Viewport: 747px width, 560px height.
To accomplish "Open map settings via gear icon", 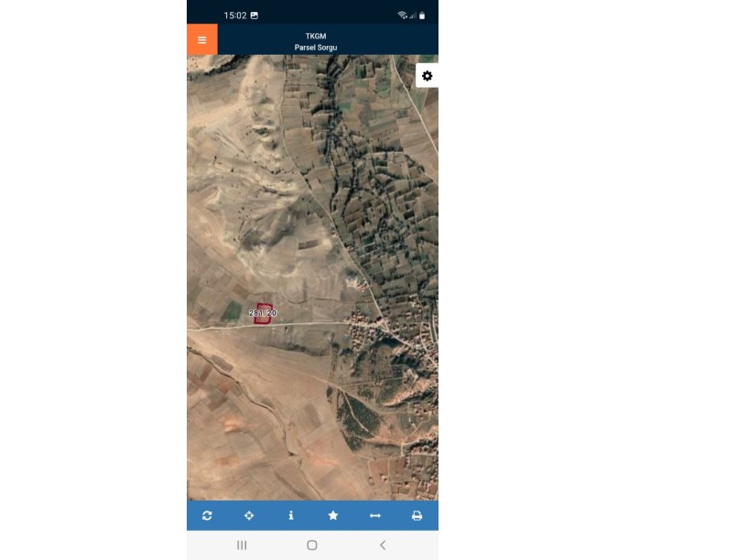I will (x=427, y=76).
